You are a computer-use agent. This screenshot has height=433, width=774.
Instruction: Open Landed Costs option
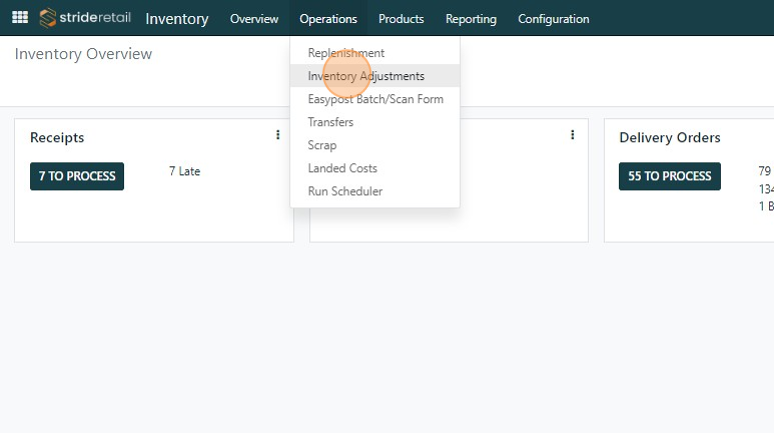(x=342, y=168)
